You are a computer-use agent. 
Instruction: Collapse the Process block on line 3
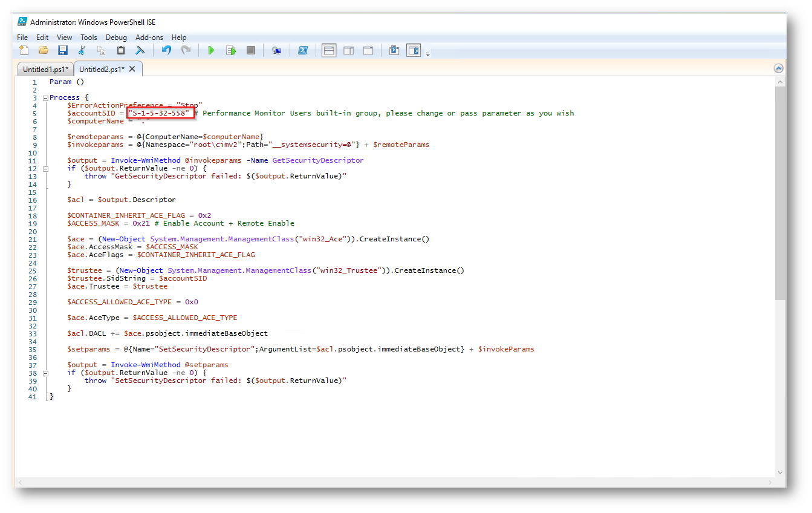(x=45, y=97)
